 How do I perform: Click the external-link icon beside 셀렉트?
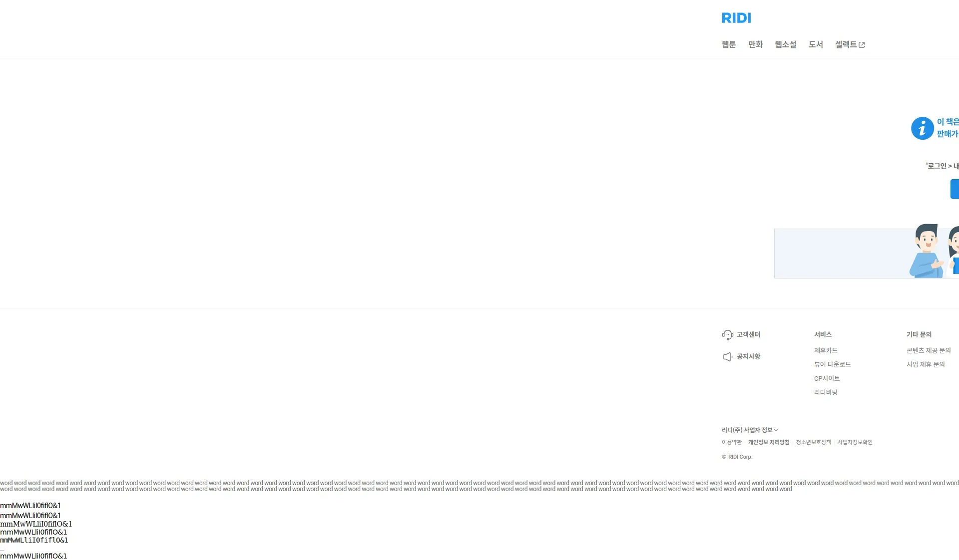tap(862, 45)
